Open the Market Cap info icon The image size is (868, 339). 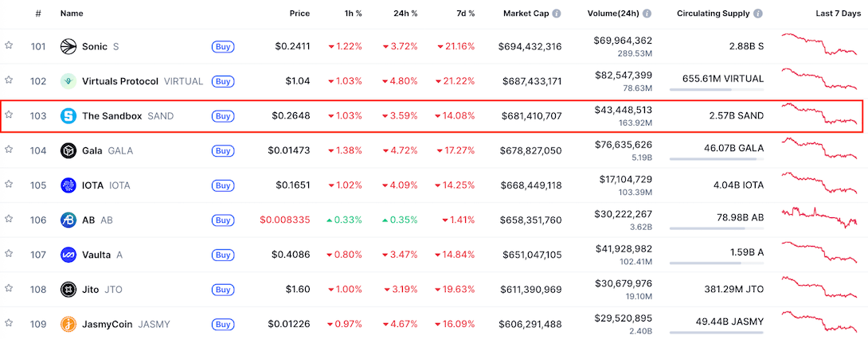(557, 14)
